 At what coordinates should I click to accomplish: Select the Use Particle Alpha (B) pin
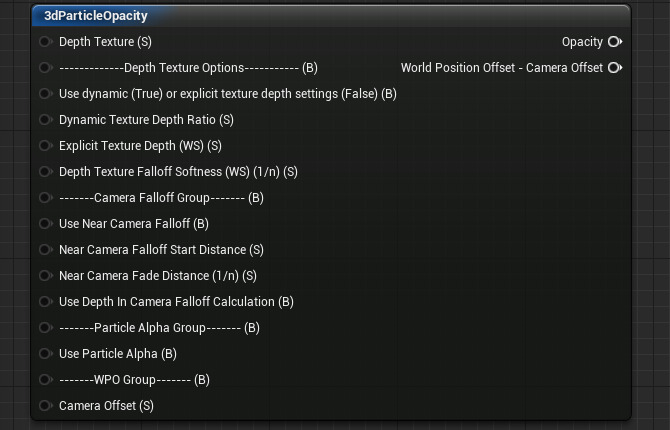(45, 354)
